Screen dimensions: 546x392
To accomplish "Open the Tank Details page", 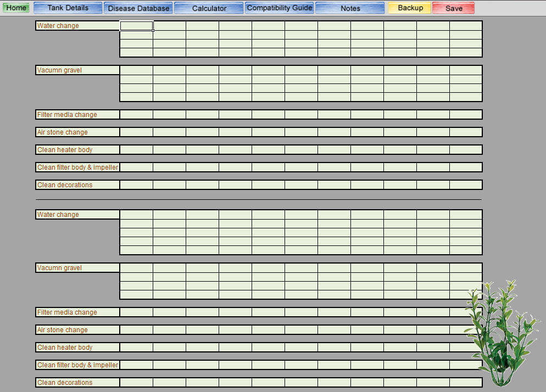I will click(68, 8).
